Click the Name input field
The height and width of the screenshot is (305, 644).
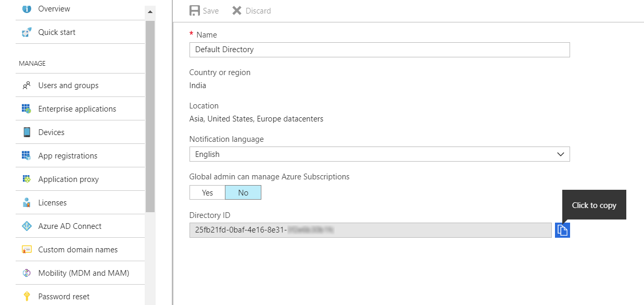[x=380, y=50]
